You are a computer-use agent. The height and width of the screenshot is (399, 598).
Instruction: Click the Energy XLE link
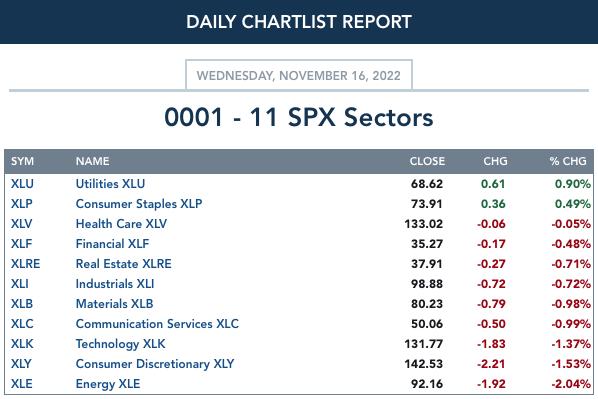[x=108, y=384]
